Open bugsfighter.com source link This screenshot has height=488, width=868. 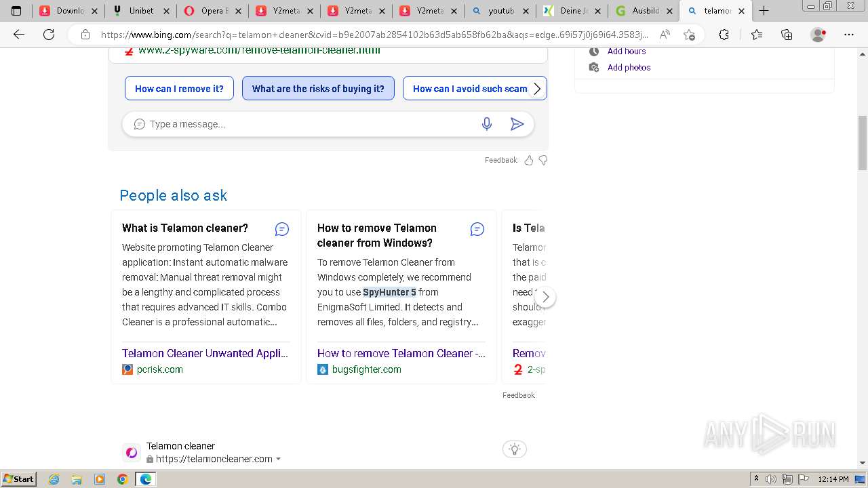pos(367,369)
